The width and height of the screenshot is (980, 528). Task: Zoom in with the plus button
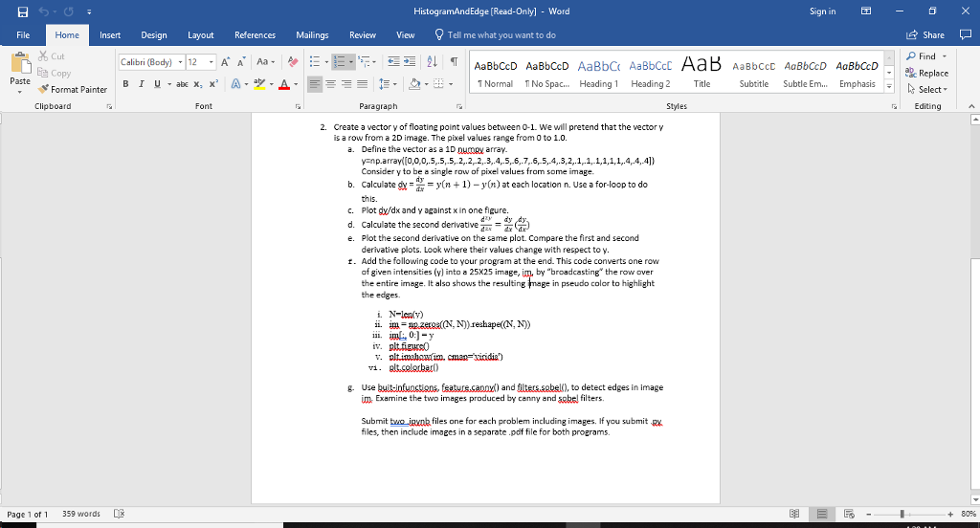(950, 515)
